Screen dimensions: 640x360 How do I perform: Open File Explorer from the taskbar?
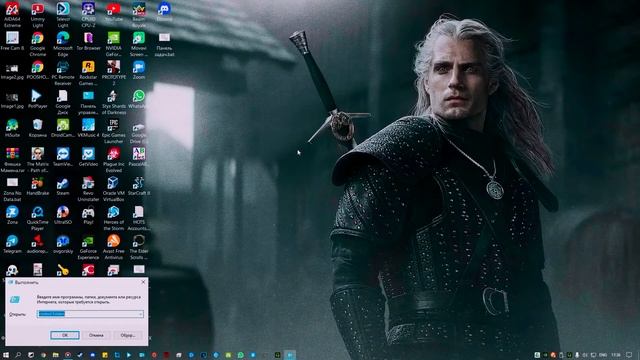click(x=56, y=355)
